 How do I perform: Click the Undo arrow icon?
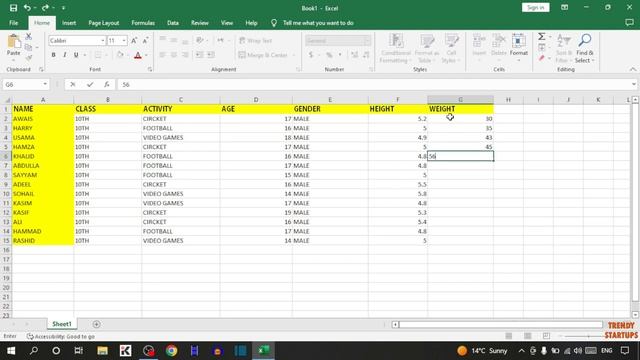click(27, 8)
